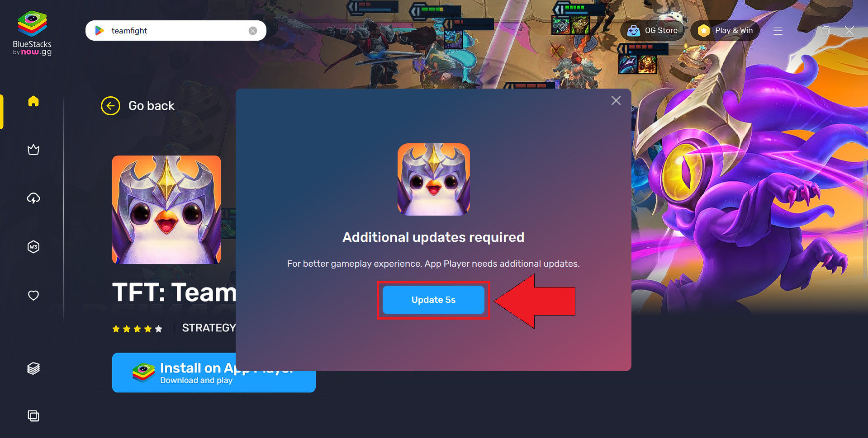Viewport: 868px width, 438px height.
Task: Click the Go back arrow icon
Action: [x=110, y=106]
